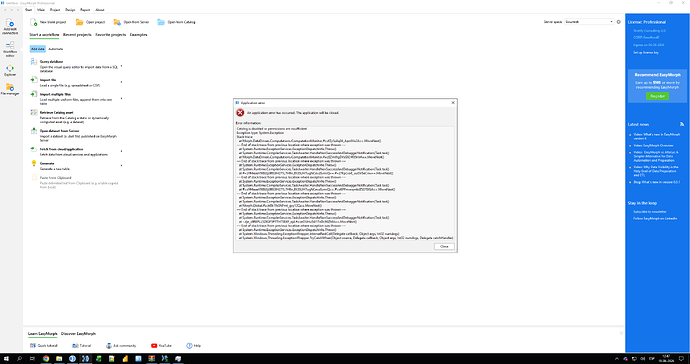The image size is (690, 364).
Task: Click inside the Error information text box
Action: point(345,183)
